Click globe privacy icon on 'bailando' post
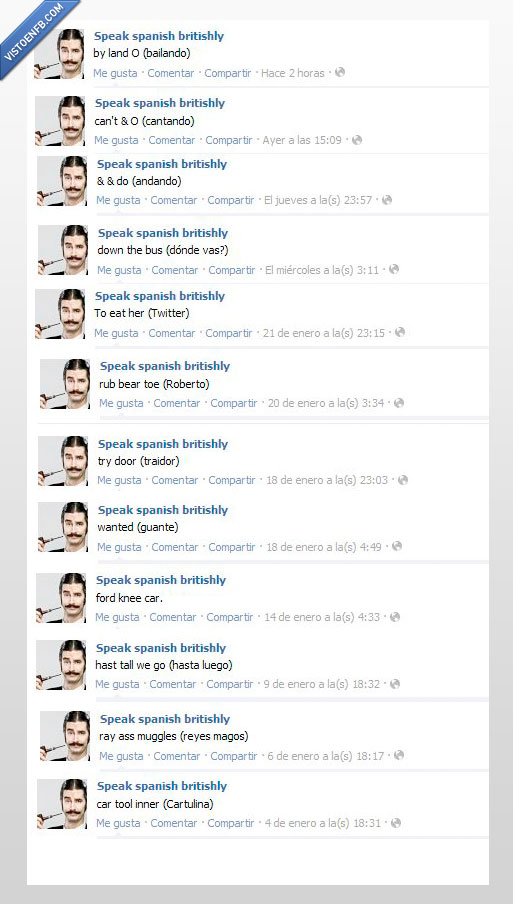This screenshot has width=513, height=904. 340,72
